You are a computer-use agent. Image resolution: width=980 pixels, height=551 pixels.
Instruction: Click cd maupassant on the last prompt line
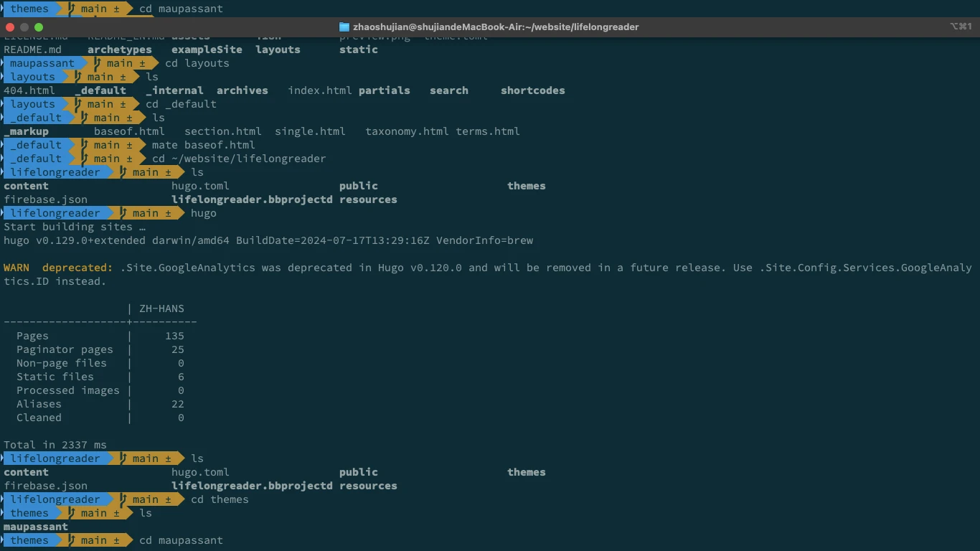pos(181,540)
